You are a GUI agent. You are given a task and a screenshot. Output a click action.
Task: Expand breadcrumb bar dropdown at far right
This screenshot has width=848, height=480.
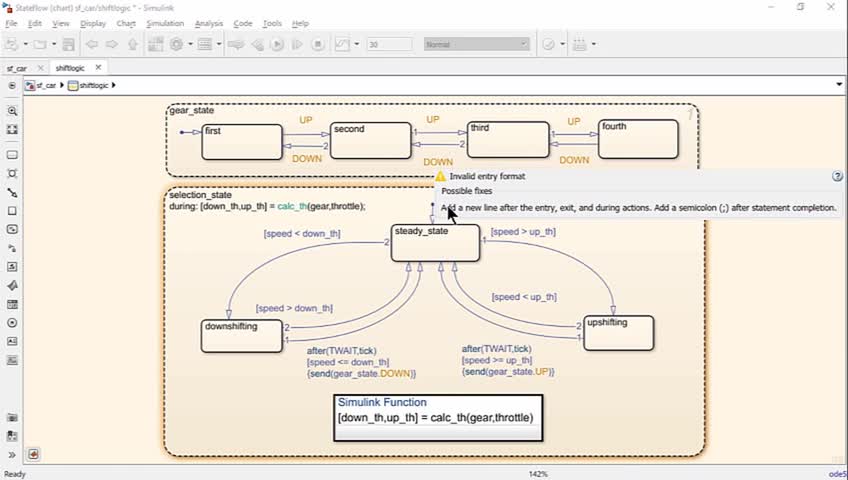point(839,85)
